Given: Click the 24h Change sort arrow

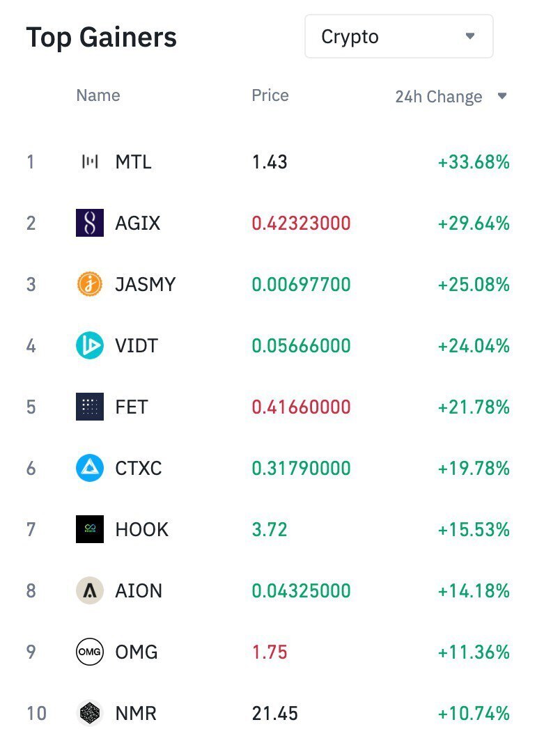Looking at the screenshot, I should 502,96.
